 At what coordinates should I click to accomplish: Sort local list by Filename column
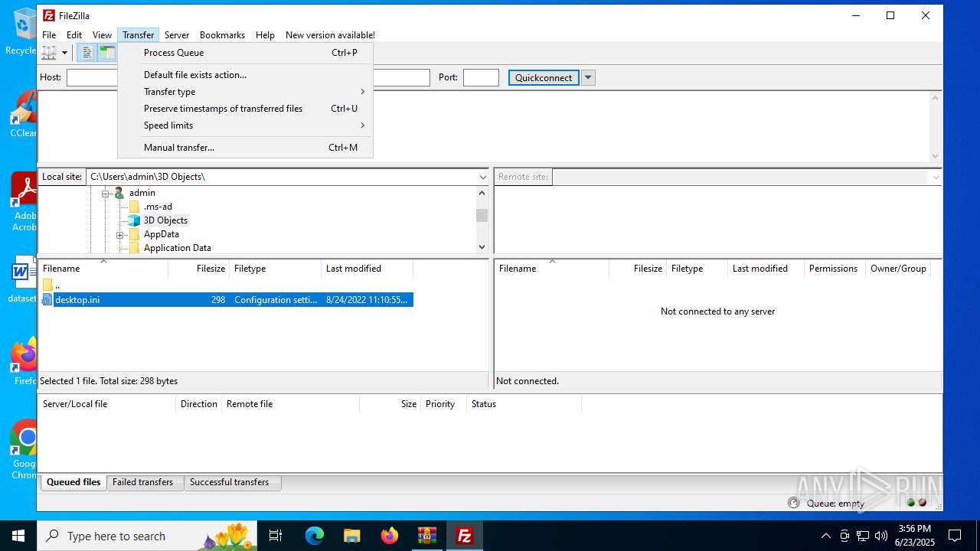[103, 269]
